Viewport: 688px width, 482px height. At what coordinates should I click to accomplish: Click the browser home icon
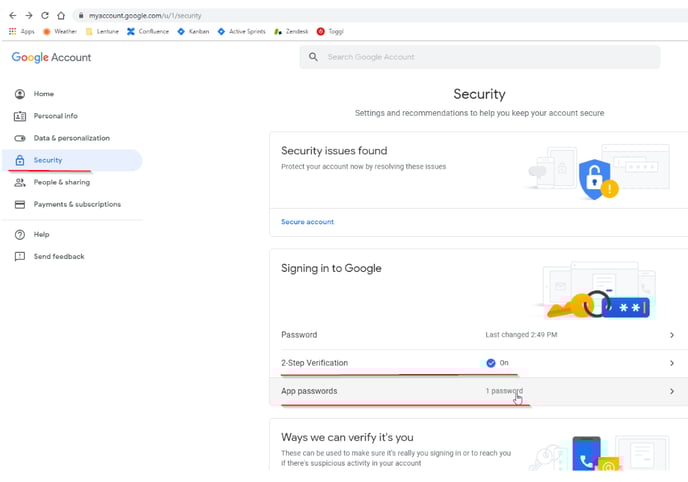(61, 16)
